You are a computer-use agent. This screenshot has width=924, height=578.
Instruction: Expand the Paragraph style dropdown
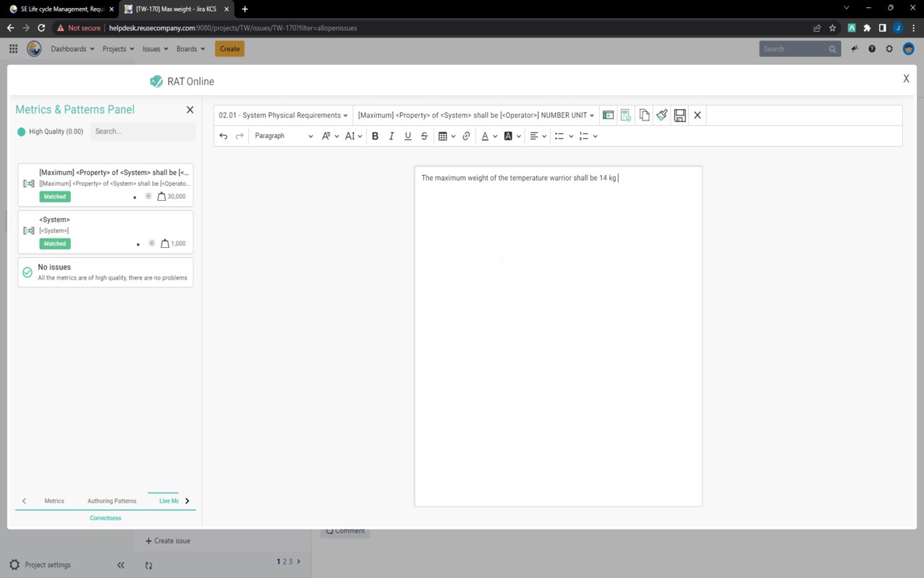(284, 136)
